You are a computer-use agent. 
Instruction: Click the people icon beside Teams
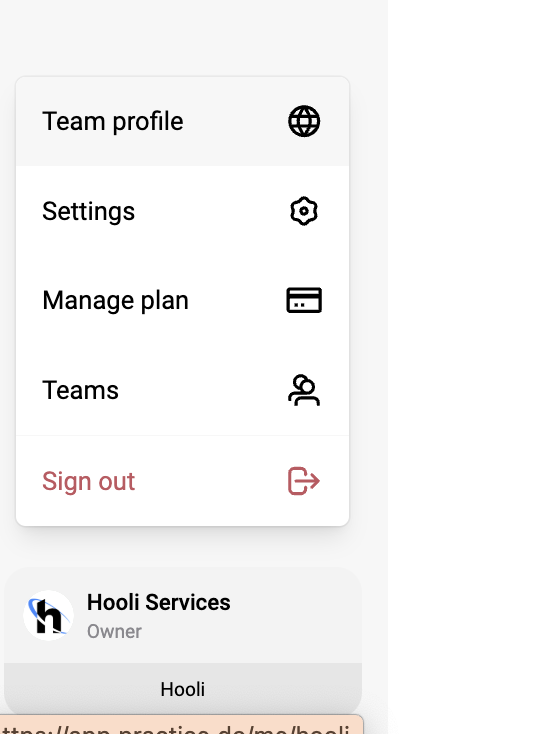tap(304, 390)
